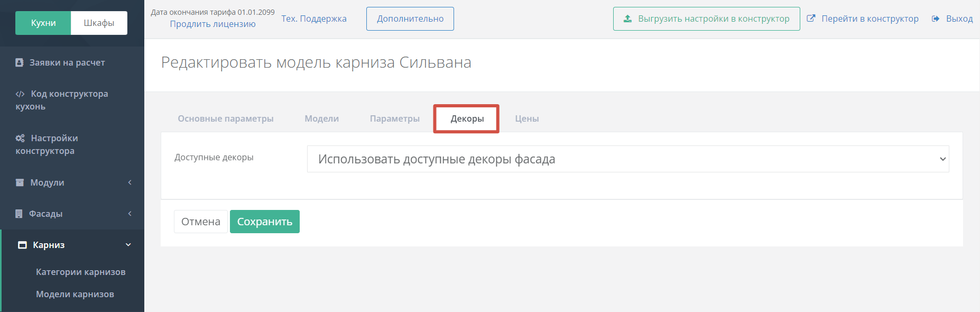Open the Модели tab
Screen dimensions: 980x312
[x=322, y=118]
